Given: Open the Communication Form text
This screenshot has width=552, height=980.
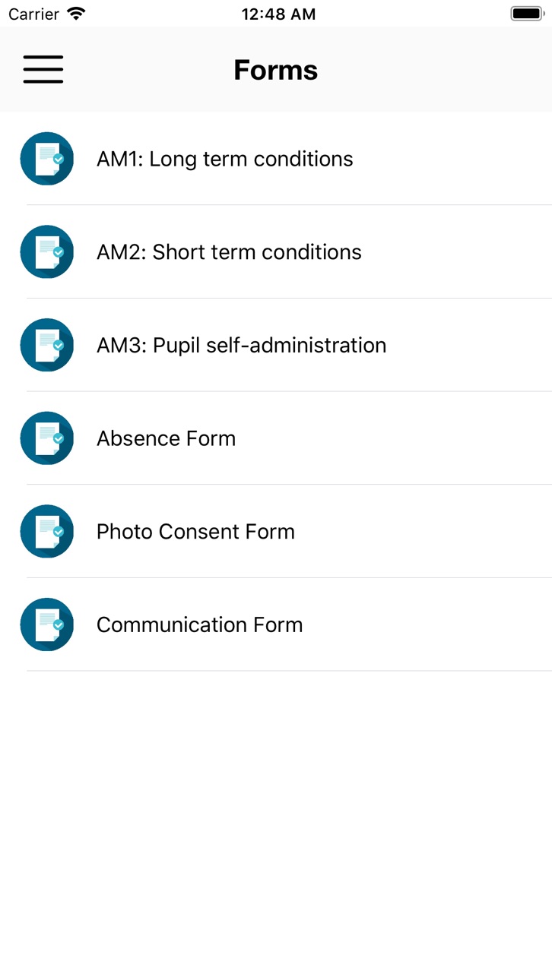Looking at the screenshot, I should 199,624.
